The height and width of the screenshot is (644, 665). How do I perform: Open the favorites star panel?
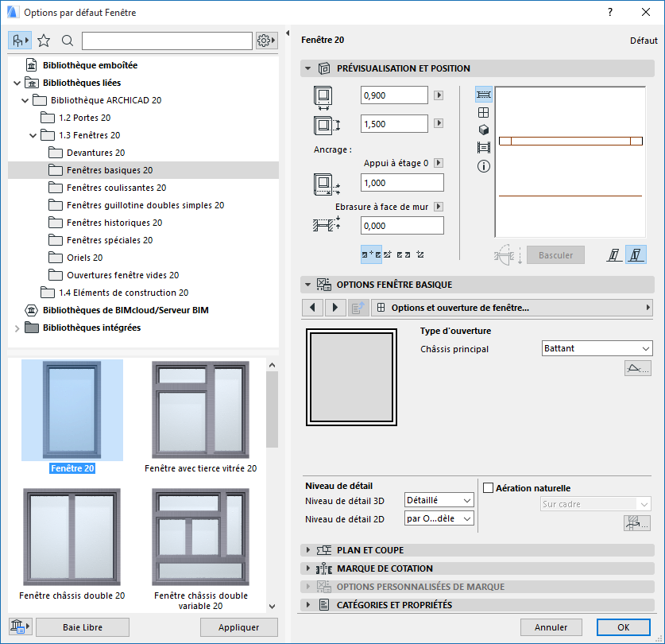[44, 39]
